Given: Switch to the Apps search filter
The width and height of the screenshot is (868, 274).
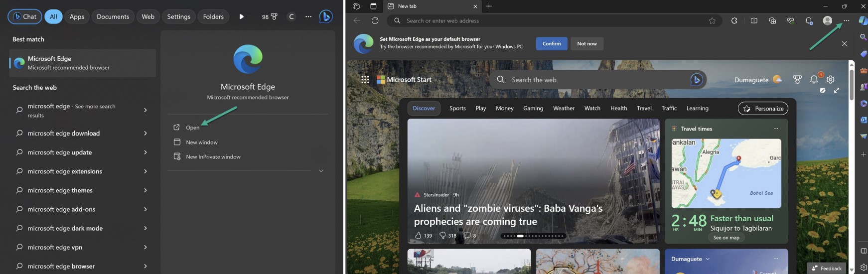Looking at the screenshot, I should [x=77, y=16].
